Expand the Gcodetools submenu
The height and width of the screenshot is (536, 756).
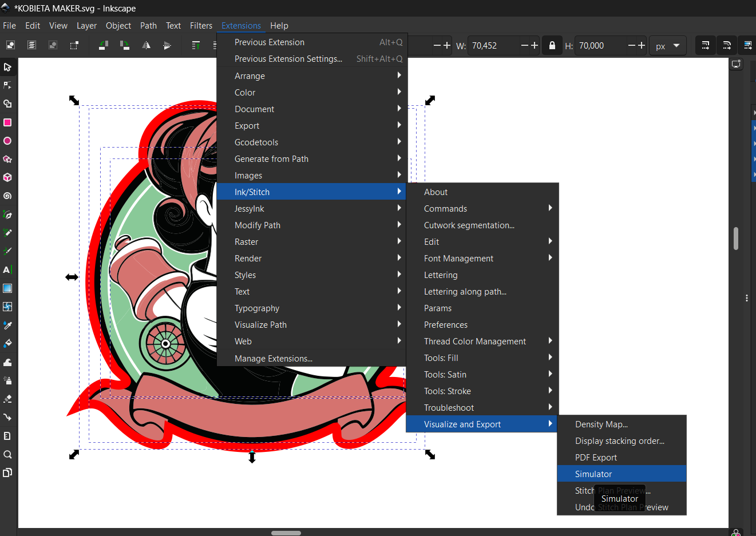point(312,142)
